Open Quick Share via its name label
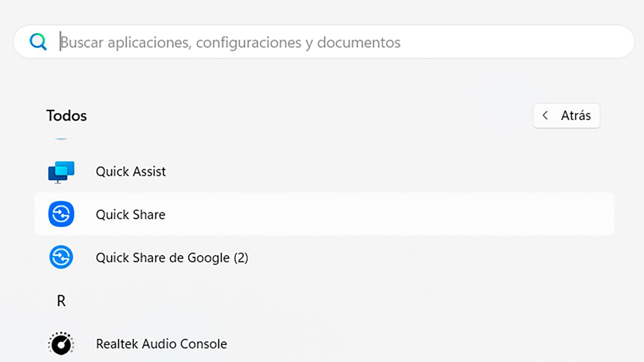This screenshot has height=362, width=644. (x=131, y=215)
